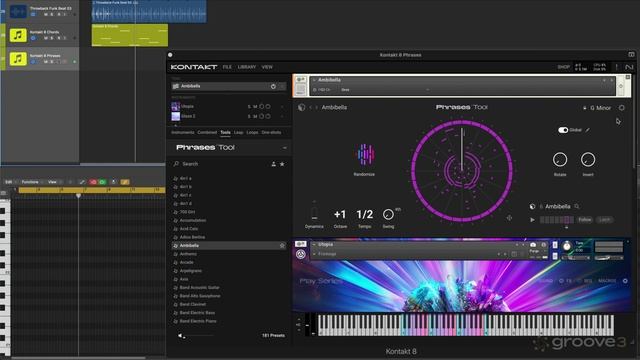Switch to the Combined tab
Image resolution: width=640 pixels, height=360 pixels.
(x=207, y=133)
